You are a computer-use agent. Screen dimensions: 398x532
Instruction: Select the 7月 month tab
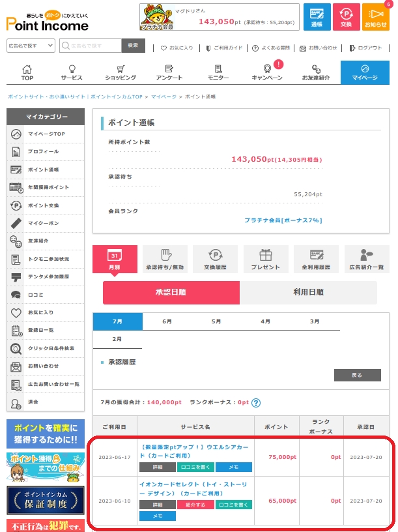[118, 321]
